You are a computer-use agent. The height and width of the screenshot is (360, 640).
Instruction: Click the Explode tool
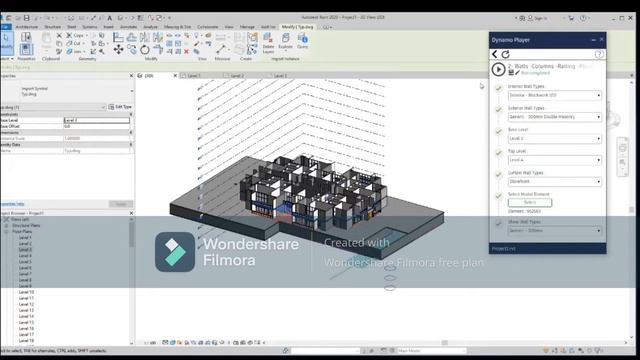pyautogui.click(x=285, y=41)
